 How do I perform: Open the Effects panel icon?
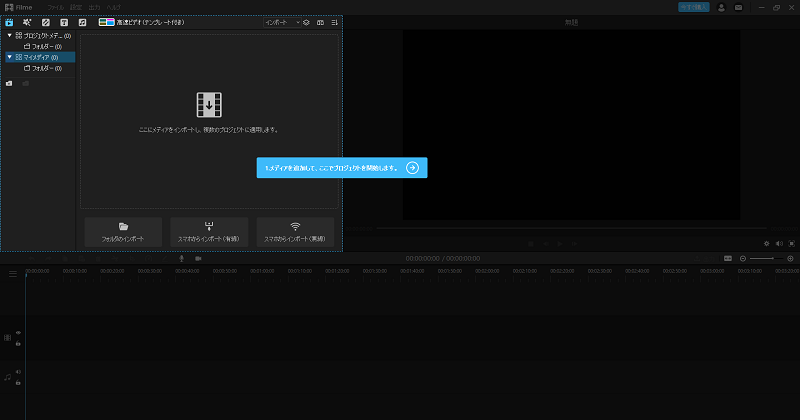[x=27, y=22]
